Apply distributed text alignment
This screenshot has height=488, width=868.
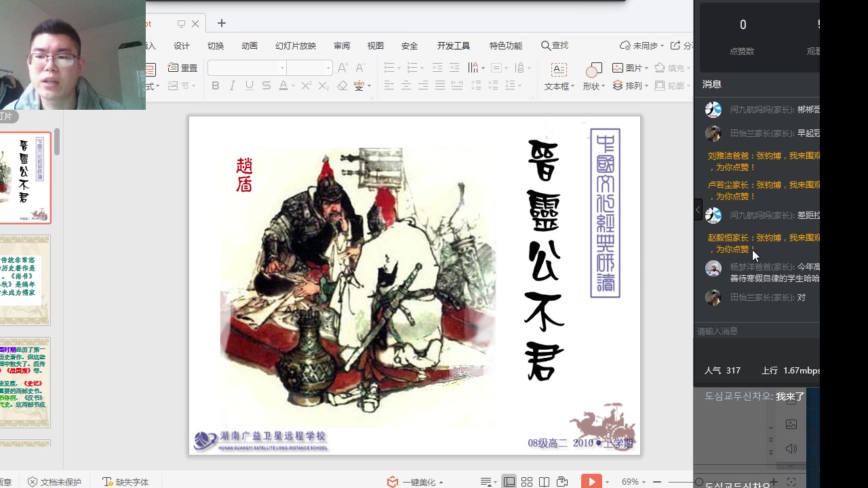[x=457, y=85]
